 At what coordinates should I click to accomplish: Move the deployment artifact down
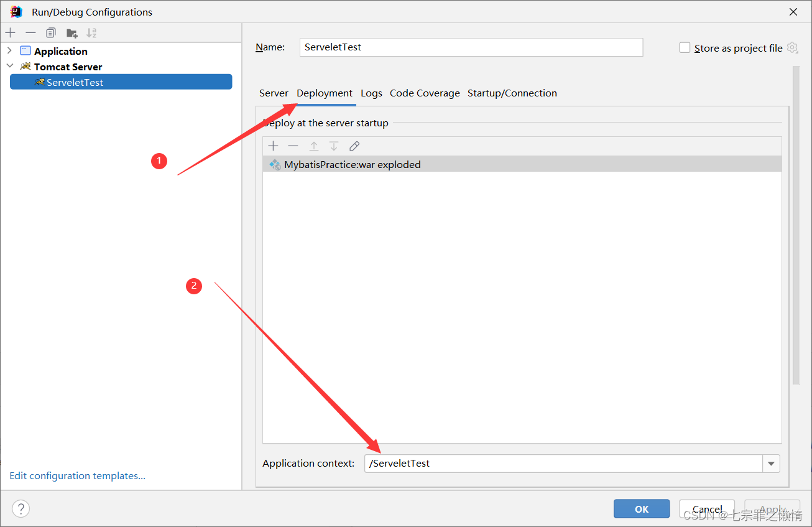point(334,146)
